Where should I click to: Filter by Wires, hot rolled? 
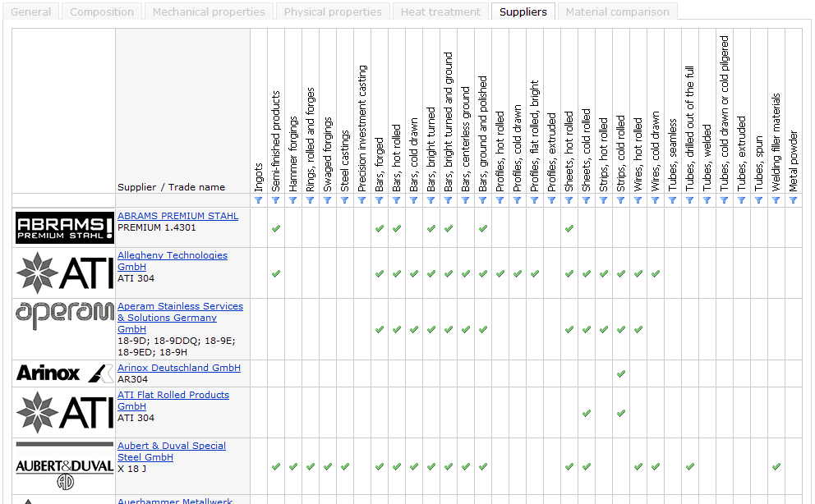tap(638, 200)
